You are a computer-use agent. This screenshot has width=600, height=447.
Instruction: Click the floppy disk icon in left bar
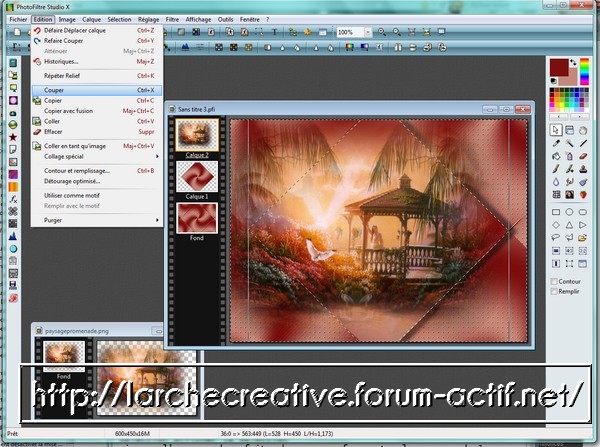coord(13,285)
